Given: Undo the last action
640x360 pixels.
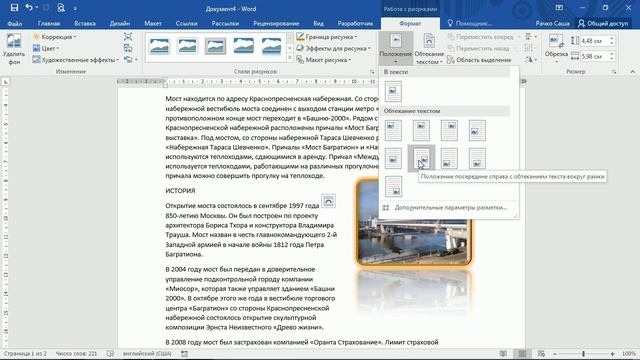Looking at the screenshot, I should 29,8.
